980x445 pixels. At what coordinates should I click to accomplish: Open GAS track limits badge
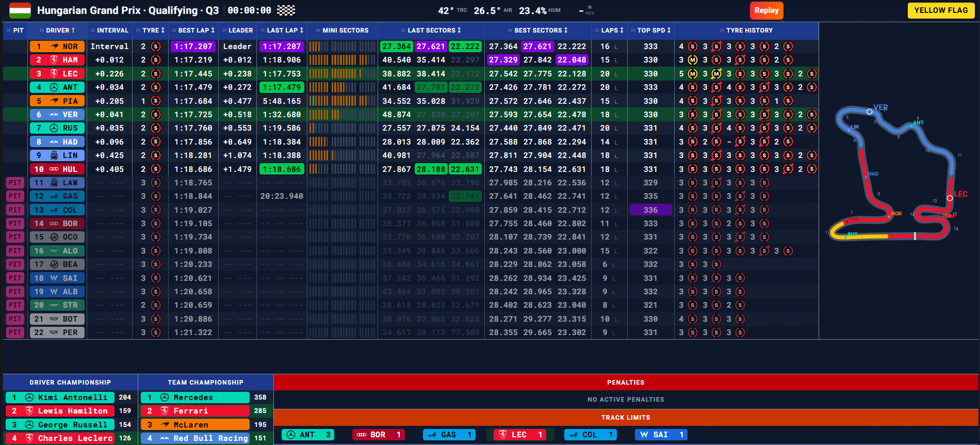pos(449,435)
